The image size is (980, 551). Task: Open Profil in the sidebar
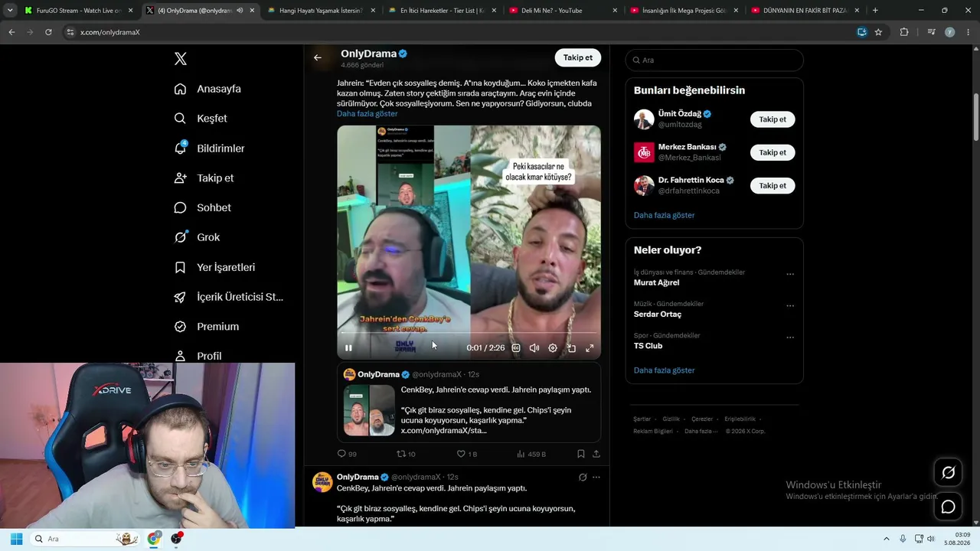pos(198,356)
